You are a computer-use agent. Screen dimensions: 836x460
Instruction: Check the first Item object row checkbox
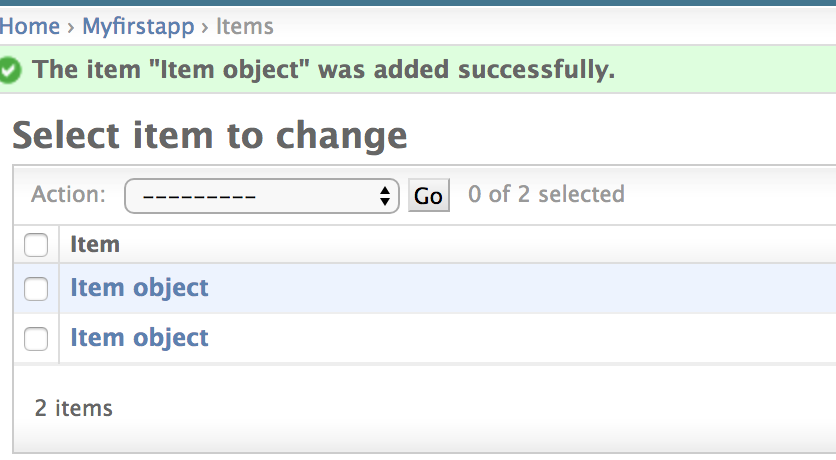tap(36, 289)
